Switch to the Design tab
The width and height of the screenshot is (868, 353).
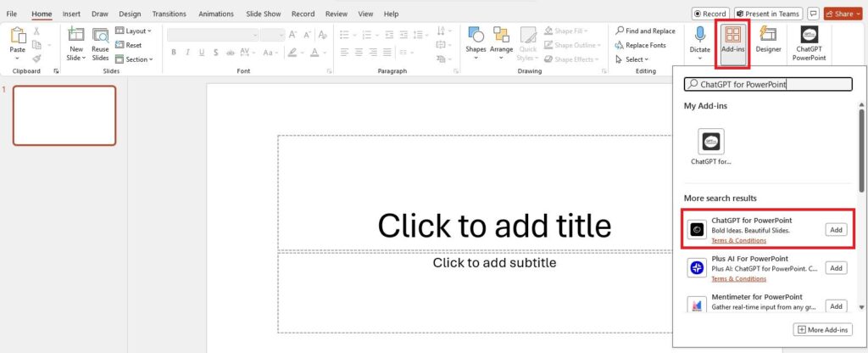[130, 14]
